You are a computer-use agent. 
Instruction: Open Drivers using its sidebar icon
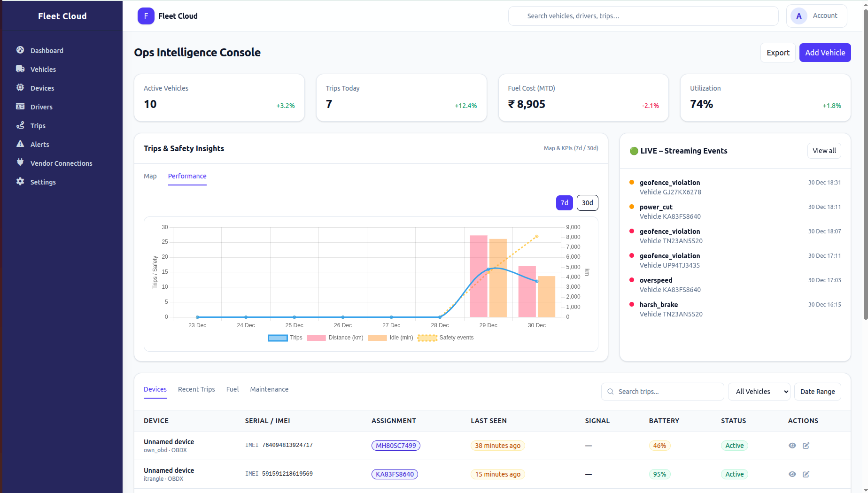pyautogui.click(x=20, y=107)
